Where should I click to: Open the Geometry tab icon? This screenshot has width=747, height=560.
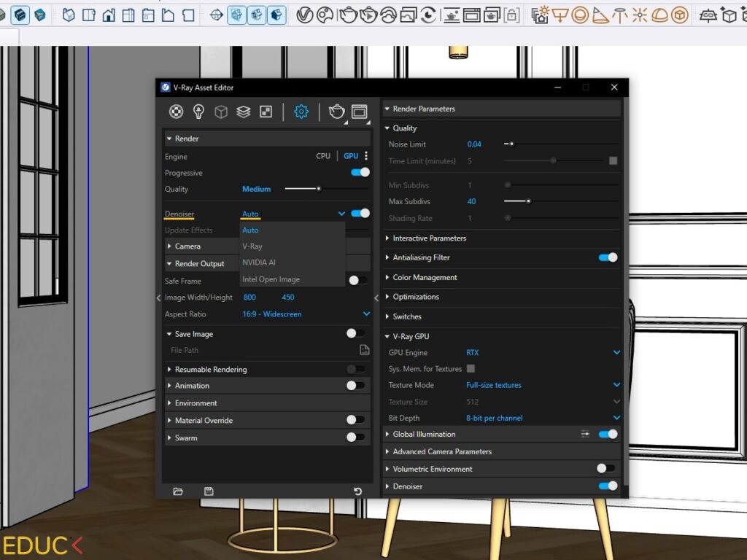(220, 112)
